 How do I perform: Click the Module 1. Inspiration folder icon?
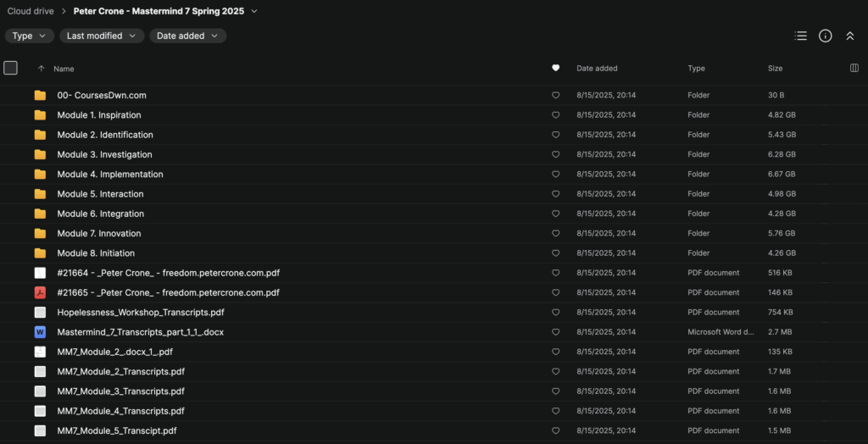pos(40,115)
